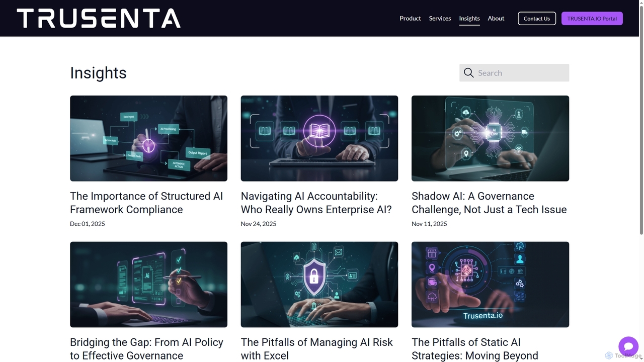Click title The Pitfalls of Managing AI Risk

pos(317,349)
